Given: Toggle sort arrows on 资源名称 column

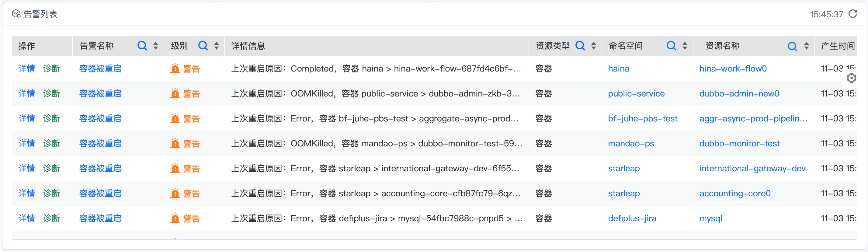Looking at the screenshot, I should 806,46.
